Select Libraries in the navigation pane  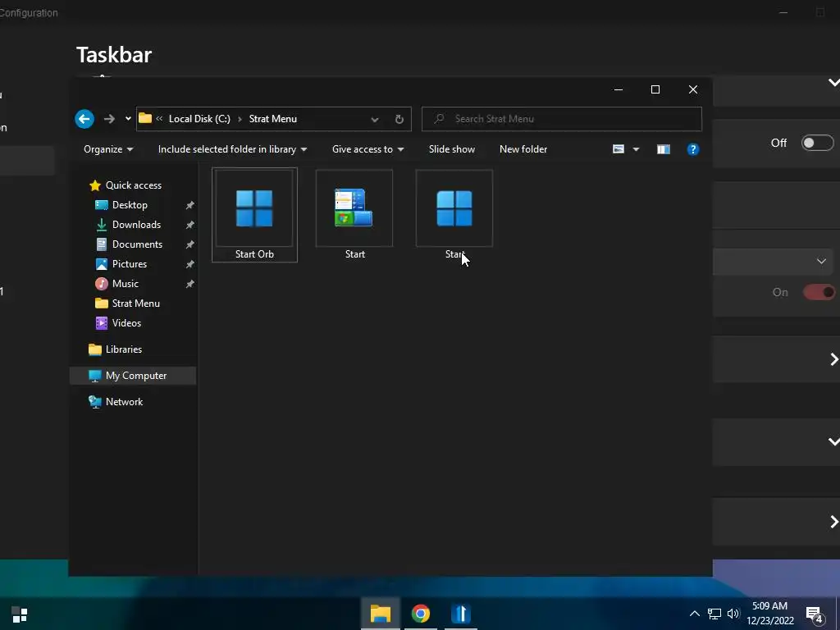(123, 349)
